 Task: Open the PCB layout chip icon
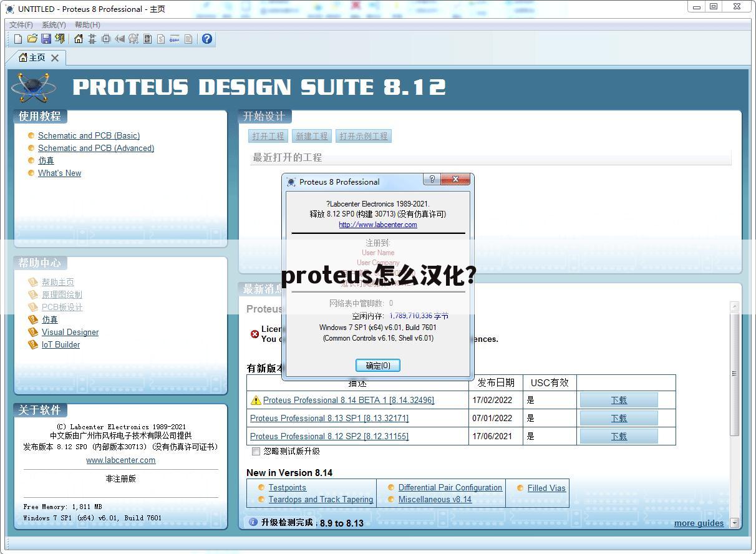pyautogui.click(x=106, y=39)
